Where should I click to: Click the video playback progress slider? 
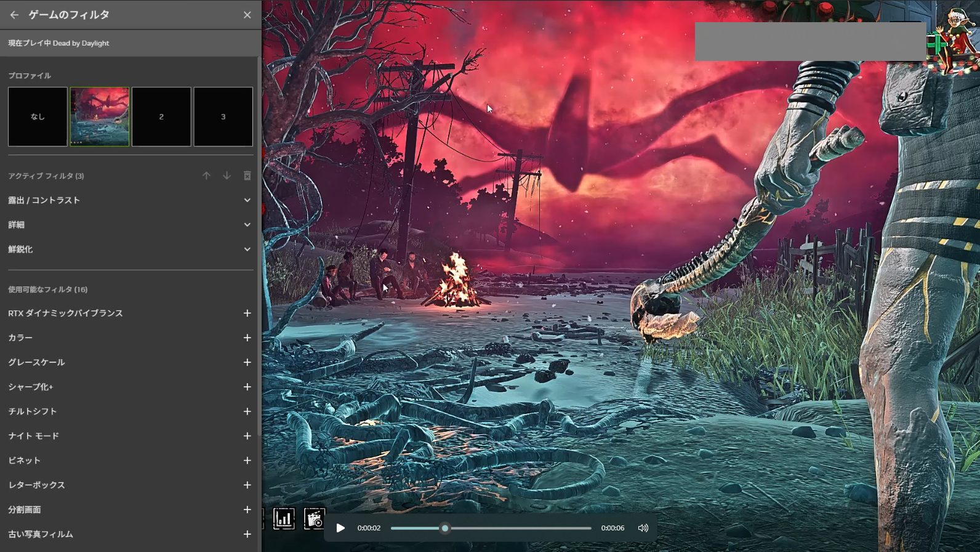(x=491, y=528)
